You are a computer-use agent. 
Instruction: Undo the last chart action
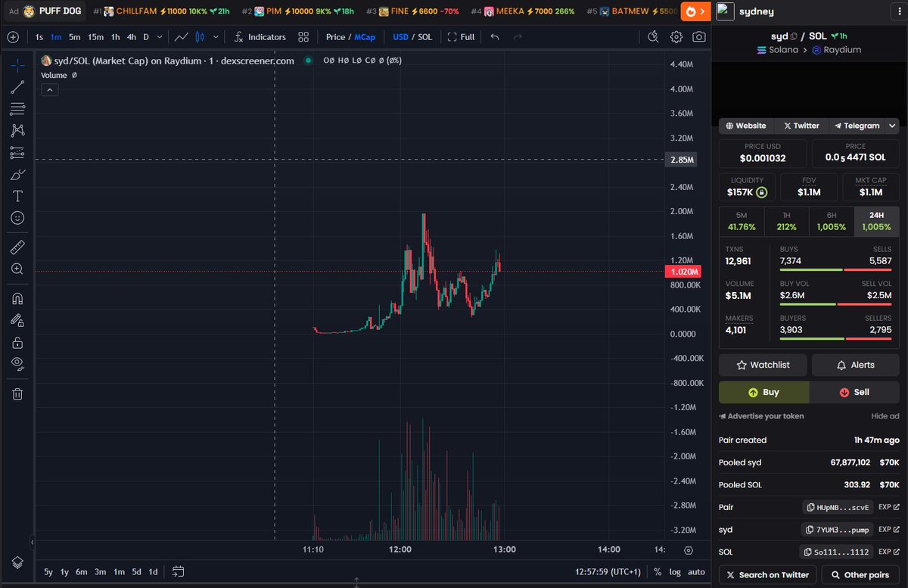click(495, 37)
